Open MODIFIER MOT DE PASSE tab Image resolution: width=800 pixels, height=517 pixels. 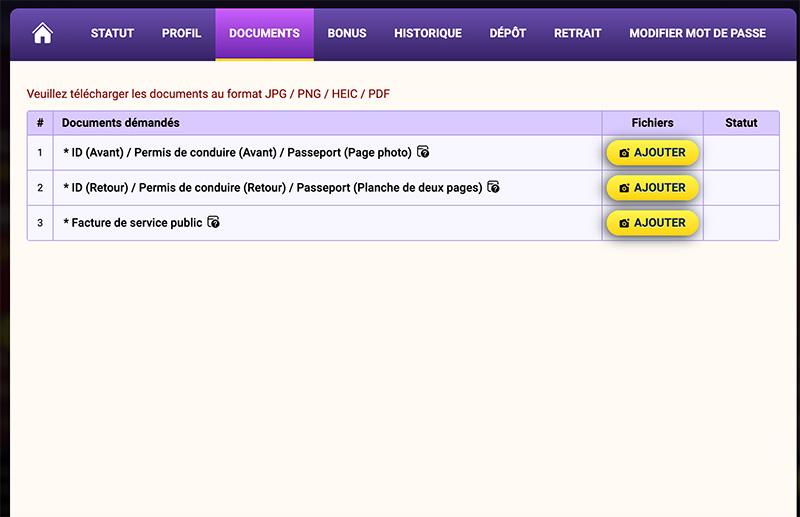coord(697,33)
